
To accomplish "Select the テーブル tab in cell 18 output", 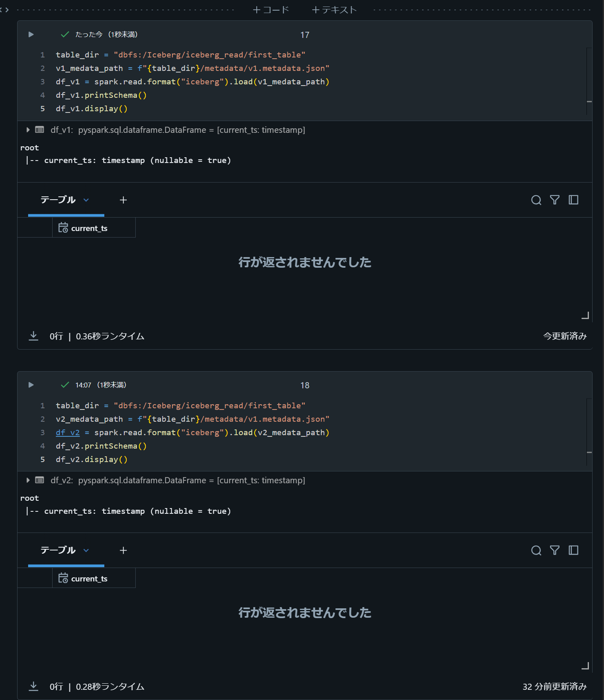I will point(58,550).
